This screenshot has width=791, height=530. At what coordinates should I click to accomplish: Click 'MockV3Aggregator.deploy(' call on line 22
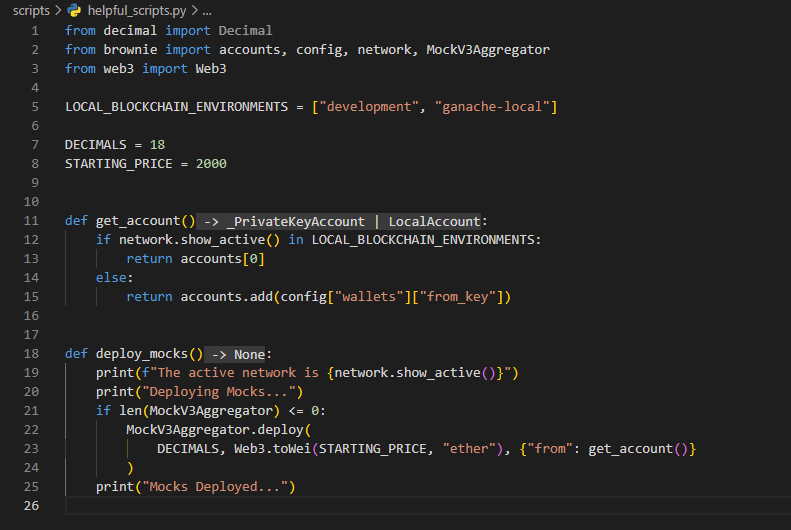tap(218, 430)
